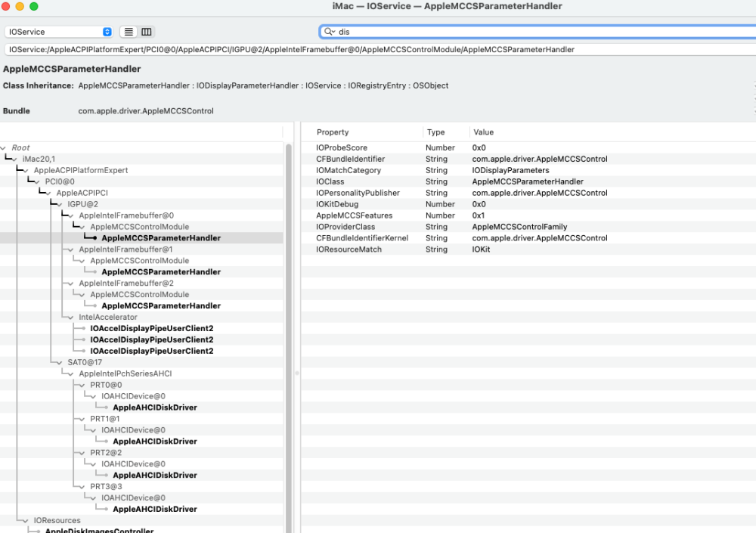Select AppleMCCSControlModule under AppleIntelFramebuffer@0
This screenshot has height=533, width=756.
139,227
